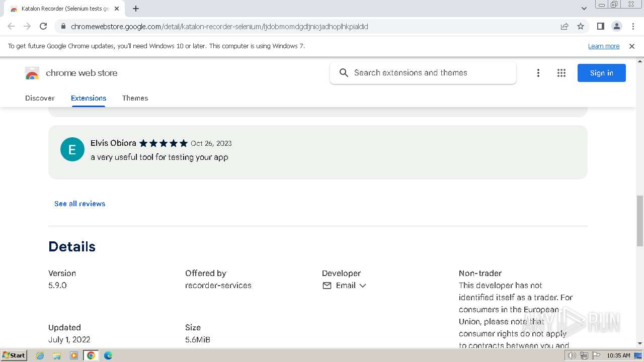This screenshot has height=362, width=644.
Task: Open the Action Center flag icon
Action: (x=595, y=355)
